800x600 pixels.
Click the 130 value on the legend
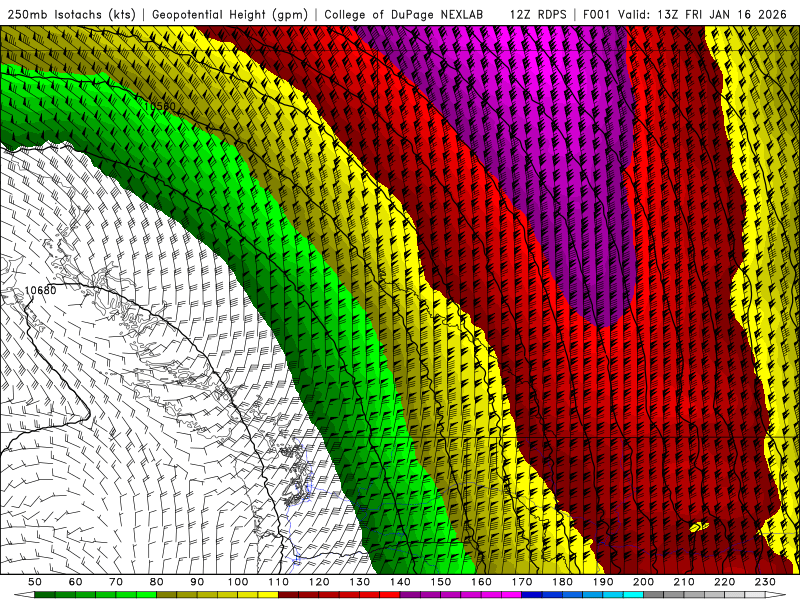(x=359, y=582)
